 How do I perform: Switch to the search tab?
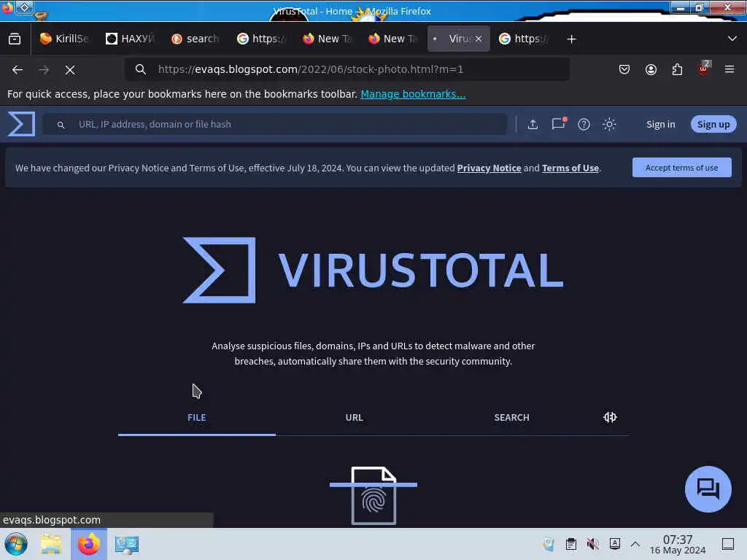[x=196, y=39]
